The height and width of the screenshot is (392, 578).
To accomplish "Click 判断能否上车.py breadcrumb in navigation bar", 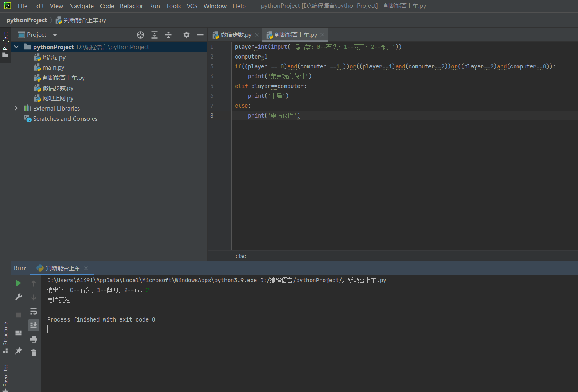I will coord(81,20).
